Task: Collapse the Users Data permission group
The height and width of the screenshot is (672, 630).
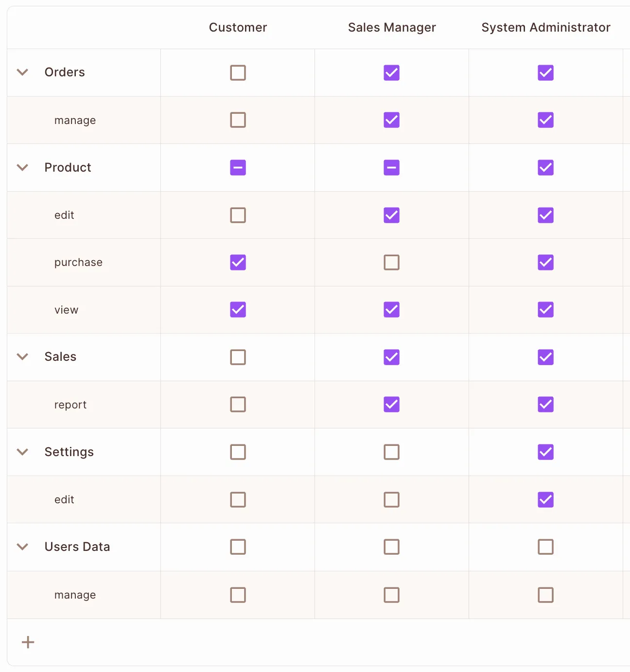Action: tap(22, 547)
